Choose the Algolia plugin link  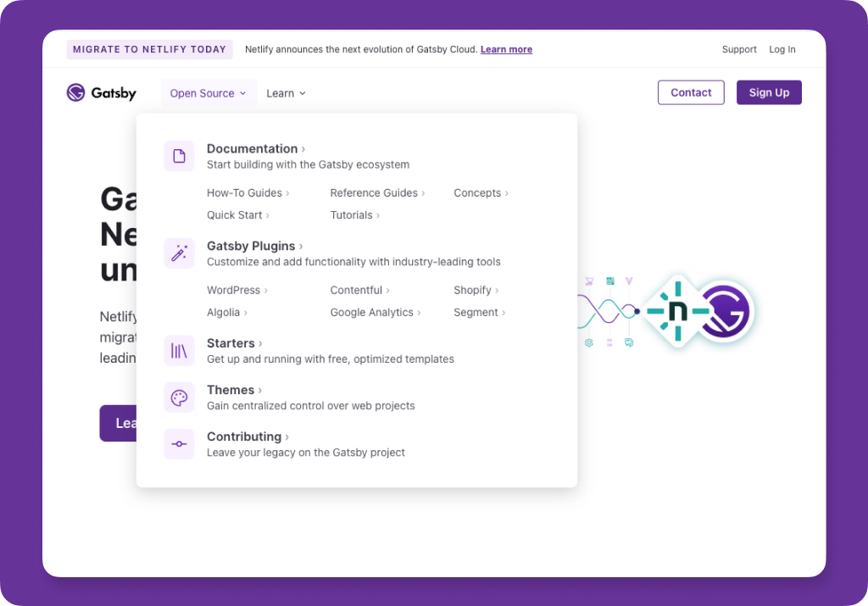coord(226,312)
